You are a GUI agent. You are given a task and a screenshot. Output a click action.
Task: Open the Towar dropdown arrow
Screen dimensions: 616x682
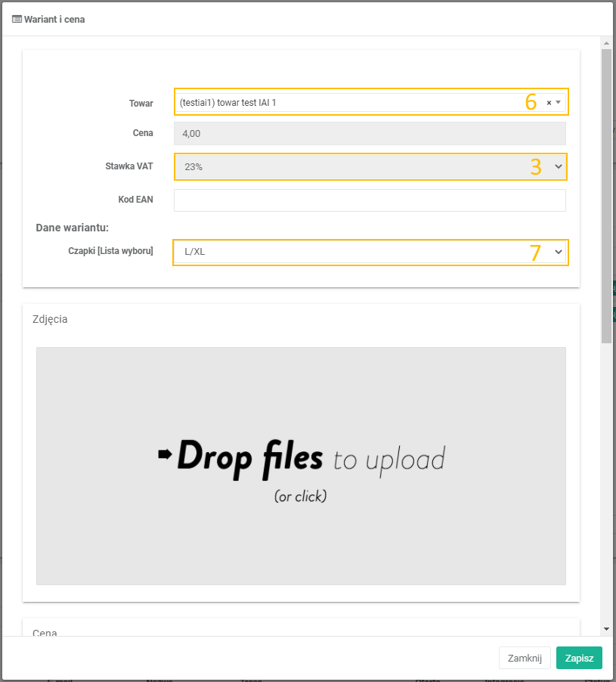tap(559, 102)
